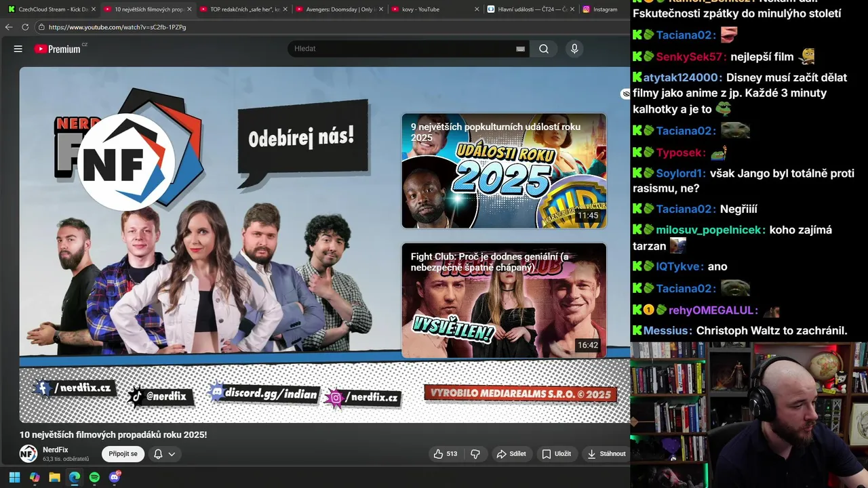Save video with Uložit button
The width and height of the screenshot is (868, 488).
coord(556,454)
